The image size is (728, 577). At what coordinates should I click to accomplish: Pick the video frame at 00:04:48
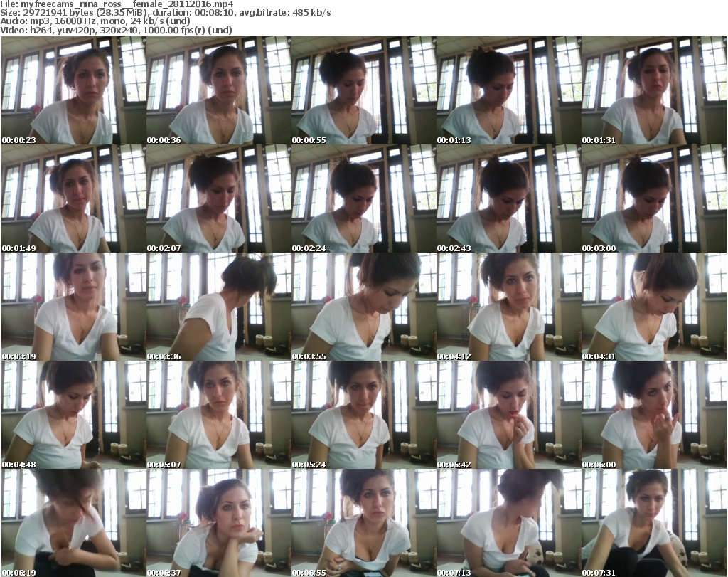point(74,415)
